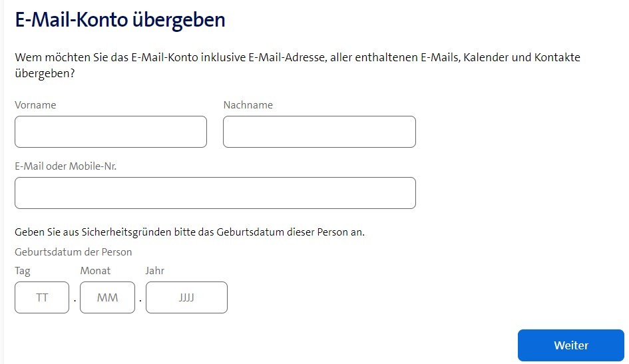Click the dot separator between Tag and Monat

[75, 299]
